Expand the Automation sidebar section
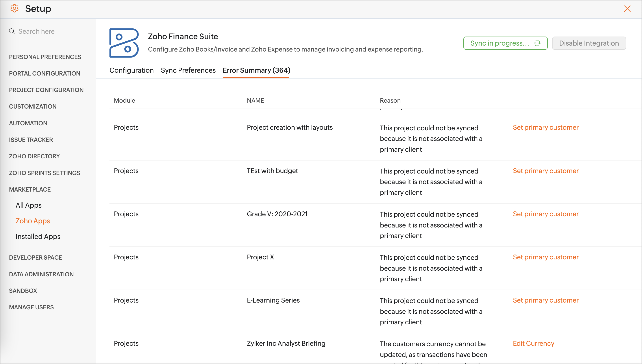642x364 pixels. pos(28,123)
